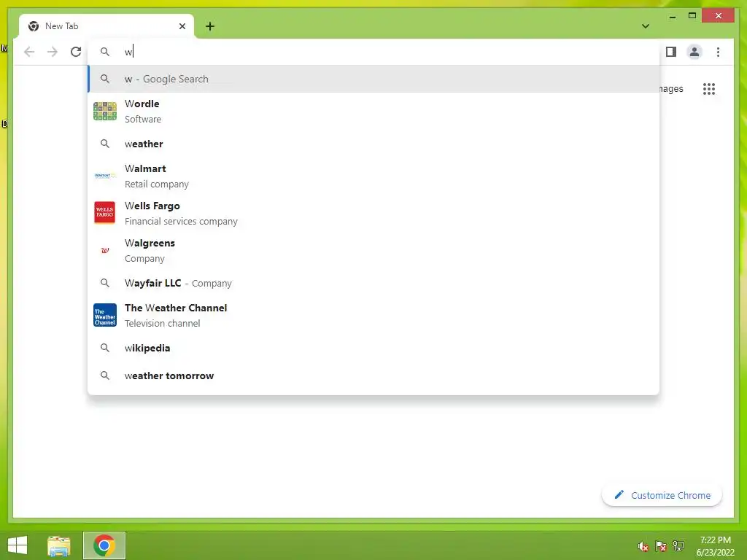Viewport: 747px width, 560px height.
Task: Click the Walmart logo thumbnail
Action: coord(105,176)
